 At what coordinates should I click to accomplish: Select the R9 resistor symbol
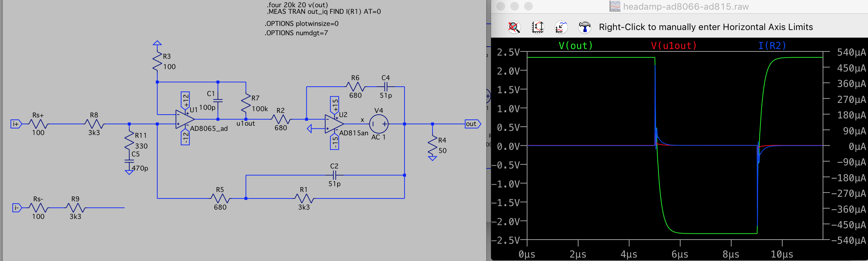[75, 208]
